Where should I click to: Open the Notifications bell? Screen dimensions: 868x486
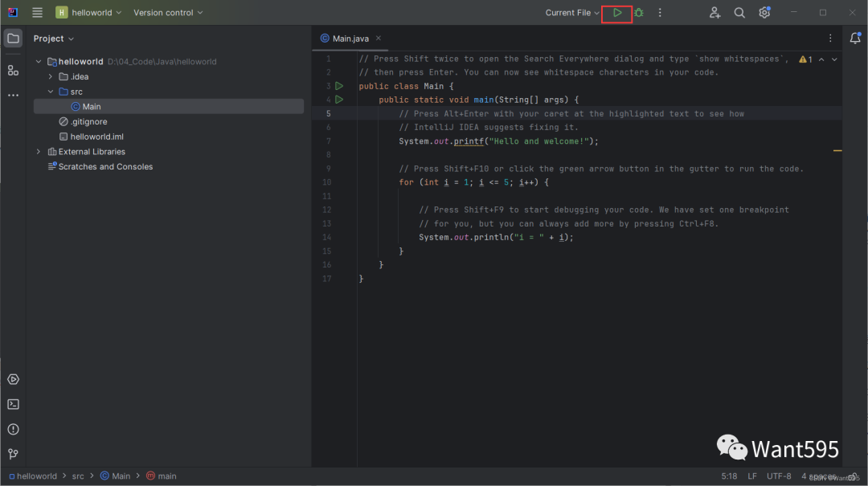tap(855, 38)
